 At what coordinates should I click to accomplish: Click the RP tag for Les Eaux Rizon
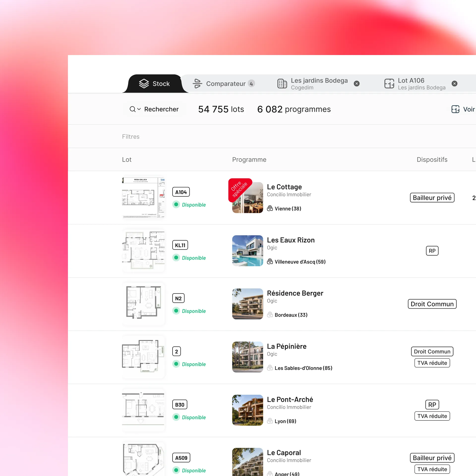pyautogui.click(x=432, y=251)
